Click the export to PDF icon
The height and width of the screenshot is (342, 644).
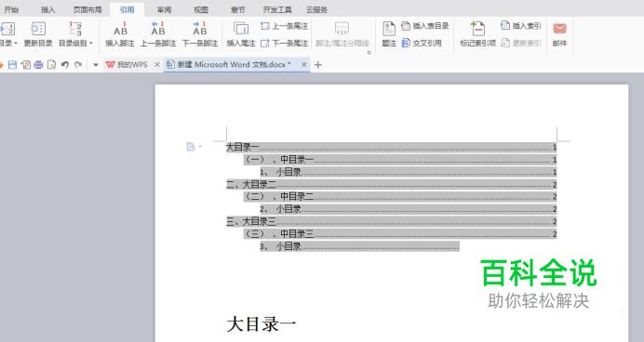tap(26, 64)
